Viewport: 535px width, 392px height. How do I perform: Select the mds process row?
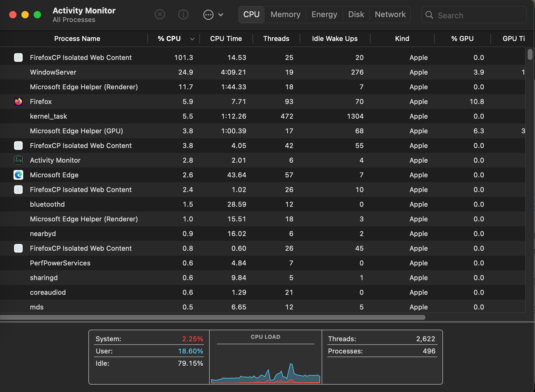pyautogui.click(x=263, y=306)
